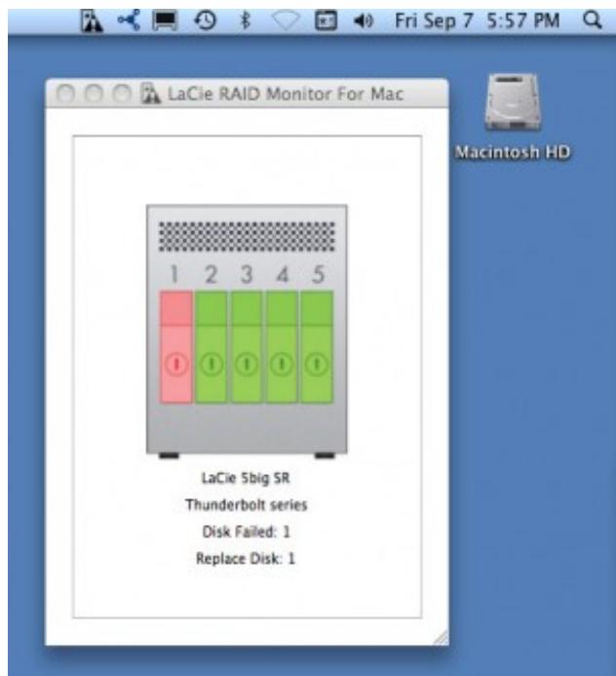Click the failed red disk bay 1
Screen dimensions: 616x676
click(x=176, y=347)
